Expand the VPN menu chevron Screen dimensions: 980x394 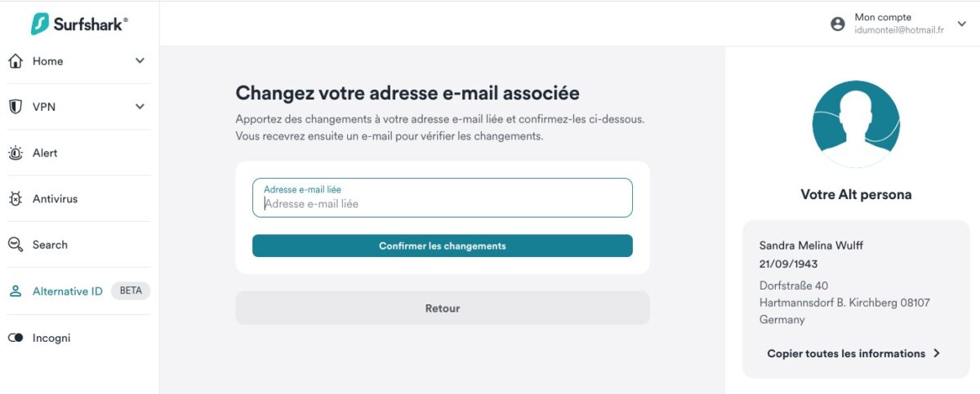click(x=140, y=107)
